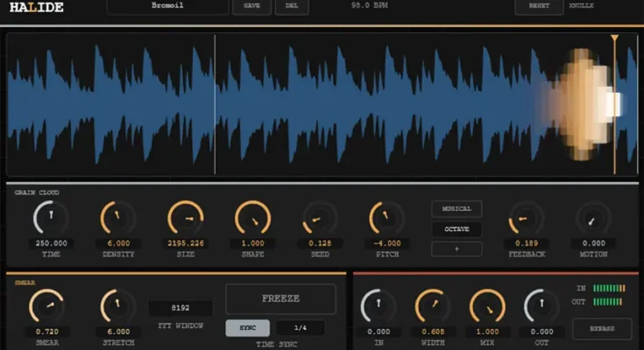Engage the FREEZE button
Image resolution: width=644 pixels, height=350 pixels.
[x=281, y=298]
